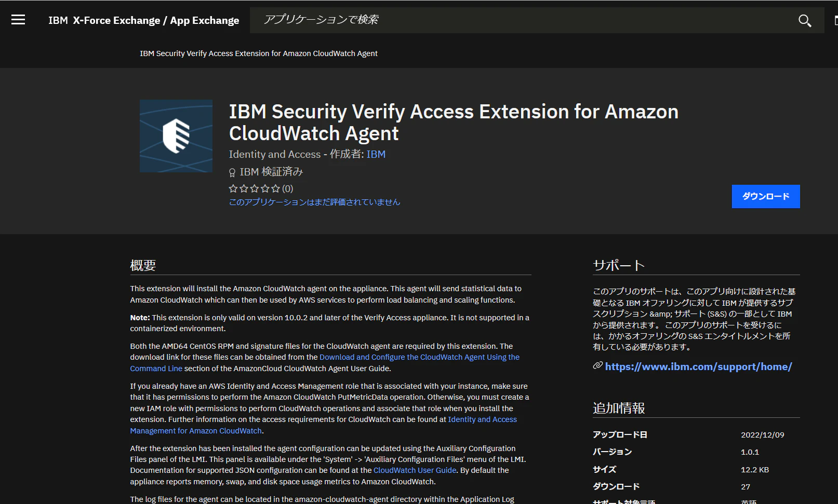This screenshot has height=504, width=838.
Task: Click the download count 27
Action: pyautogui.click(x=746, y=487)
